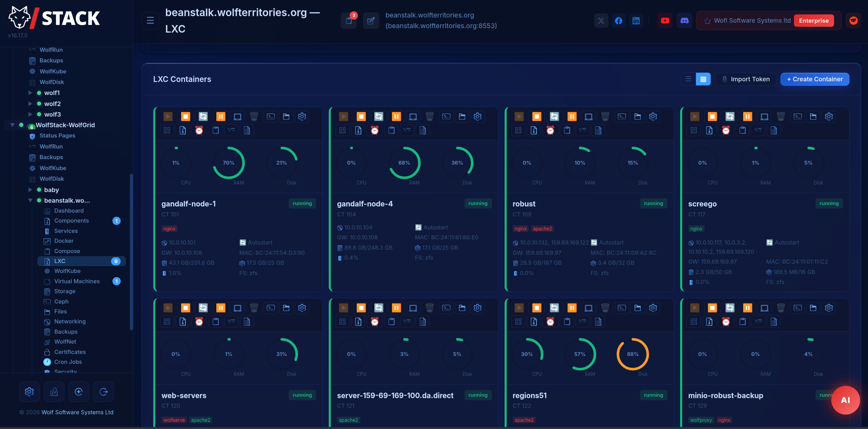
Task: Toggle the hamburger sidebar menu
Action: coord(150,21)
